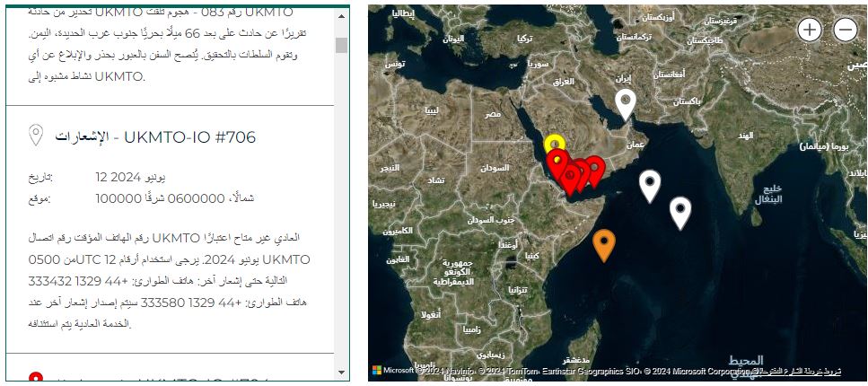This screenshot has width=868, height=386.
Task: Click the تشاد label on the map
Action: (x=435, y=180)
